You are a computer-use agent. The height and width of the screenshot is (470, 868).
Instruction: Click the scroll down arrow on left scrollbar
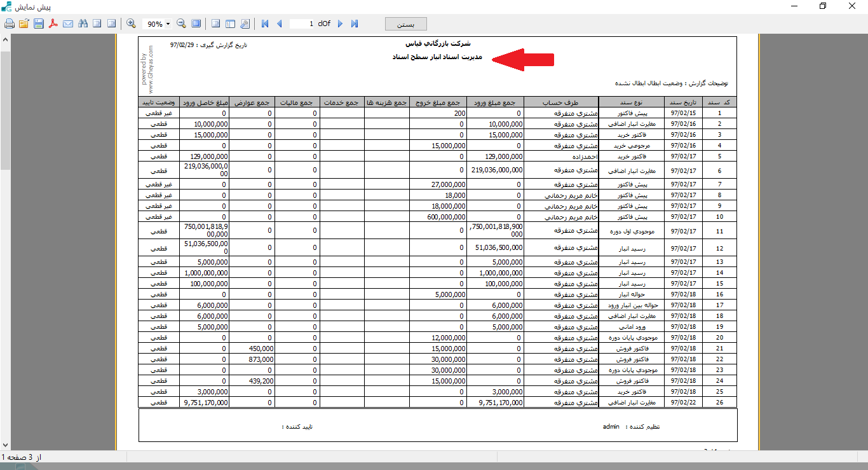click(5, 445)
